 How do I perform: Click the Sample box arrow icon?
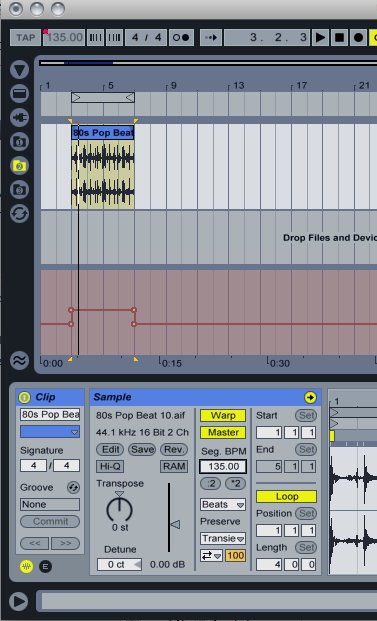310,397
